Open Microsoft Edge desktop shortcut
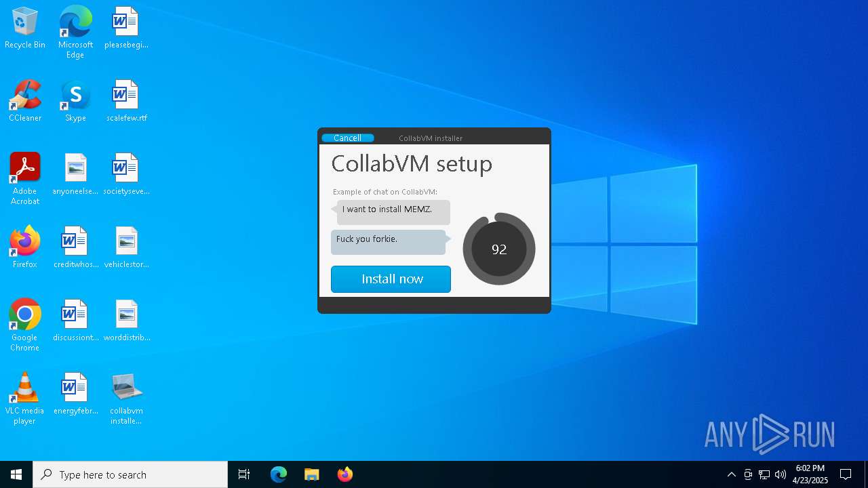The width and height of the screenshot is (868, 488). coord(75,33)
